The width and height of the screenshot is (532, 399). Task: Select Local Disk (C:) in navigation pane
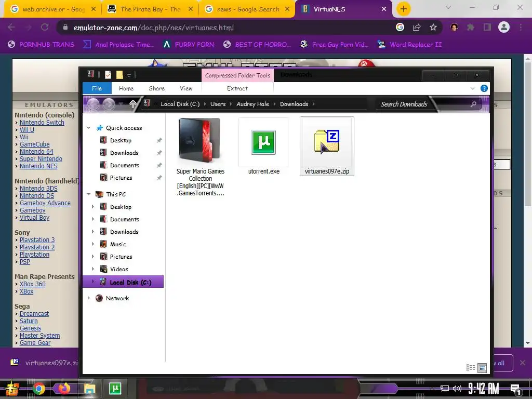pos(123,282)
